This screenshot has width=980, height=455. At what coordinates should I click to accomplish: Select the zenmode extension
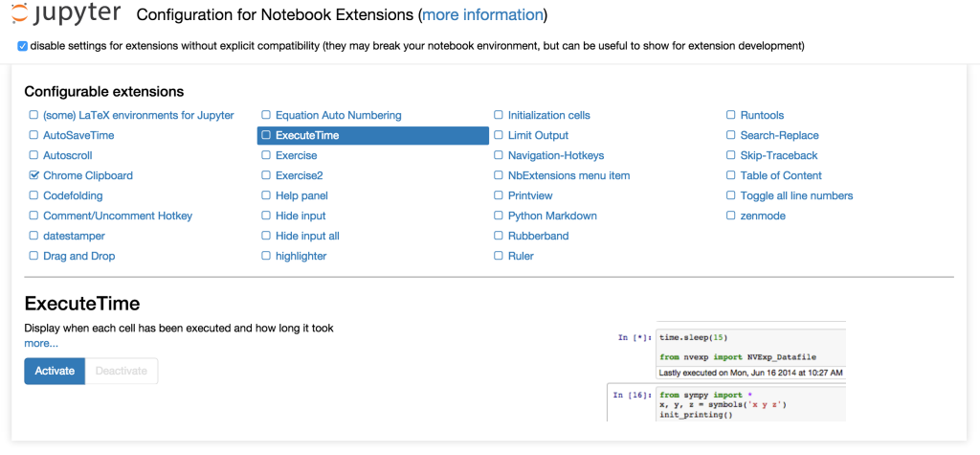[x=763, y=216]
